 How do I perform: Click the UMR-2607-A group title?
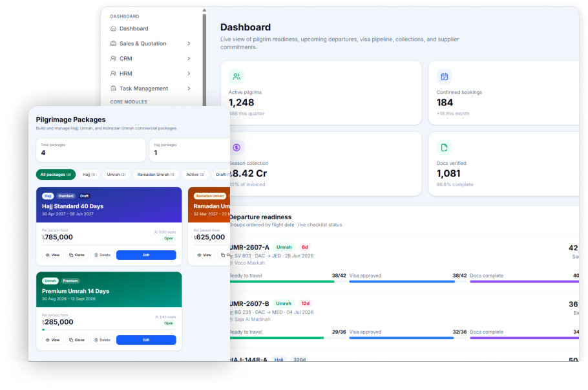point(250,247)
